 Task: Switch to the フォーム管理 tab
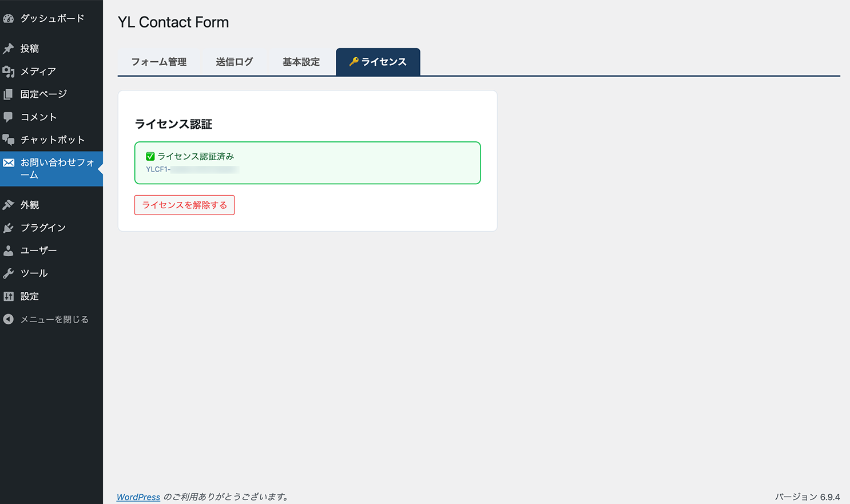click(159, 62)
